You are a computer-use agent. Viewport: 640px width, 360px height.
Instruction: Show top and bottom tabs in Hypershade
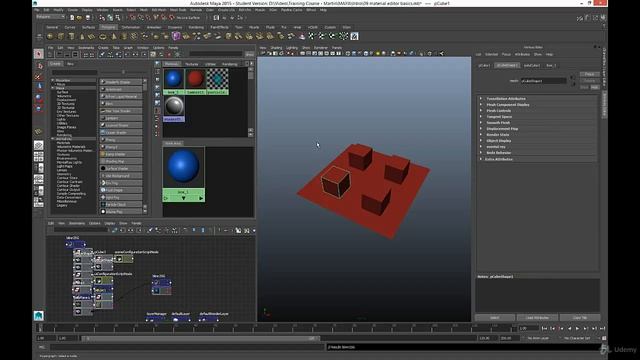click(x=75, y=54)
